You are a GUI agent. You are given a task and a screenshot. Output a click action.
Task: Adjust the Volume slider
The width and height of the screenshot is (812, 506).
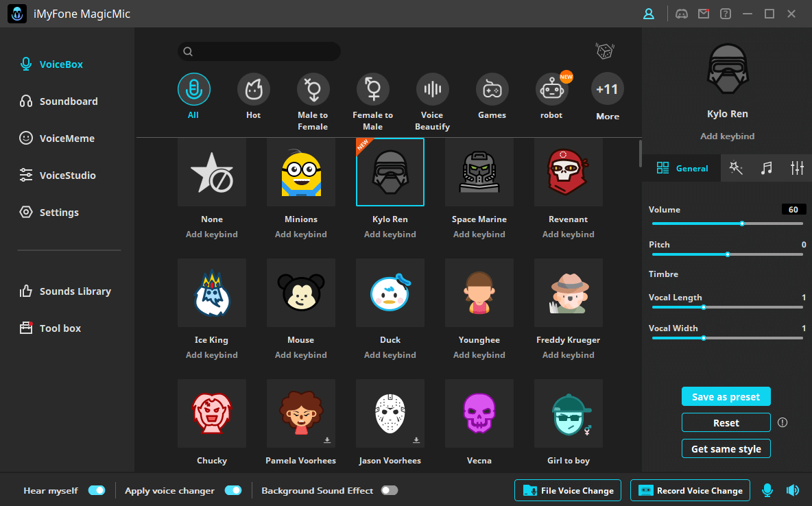click(727, 224)
